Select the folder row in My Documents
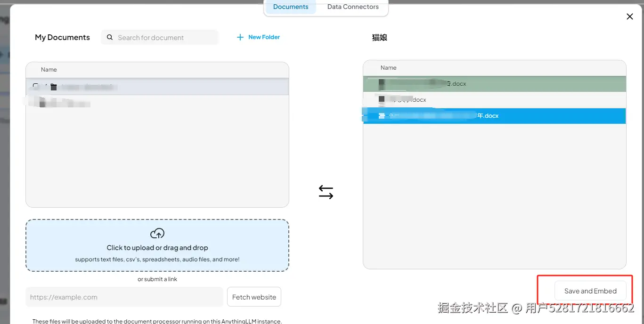This screenshot has height=324, width=644. click(157, 87)
